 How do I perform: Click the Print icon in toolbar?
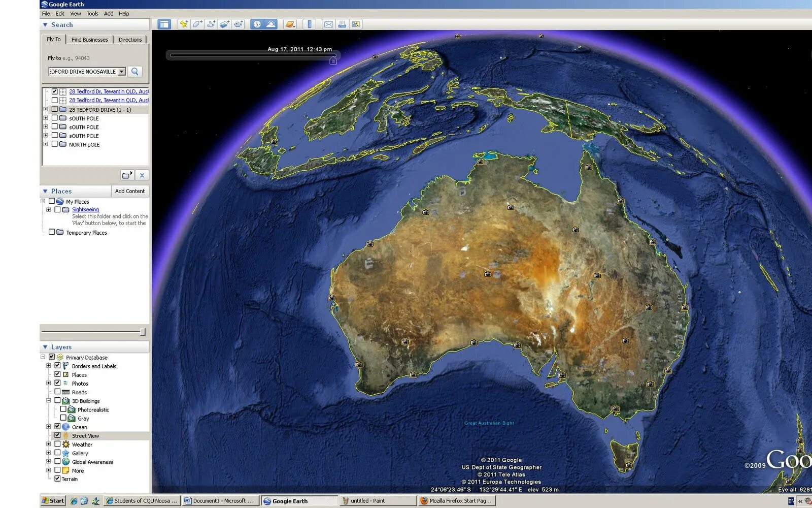click(x=342, y=24)
